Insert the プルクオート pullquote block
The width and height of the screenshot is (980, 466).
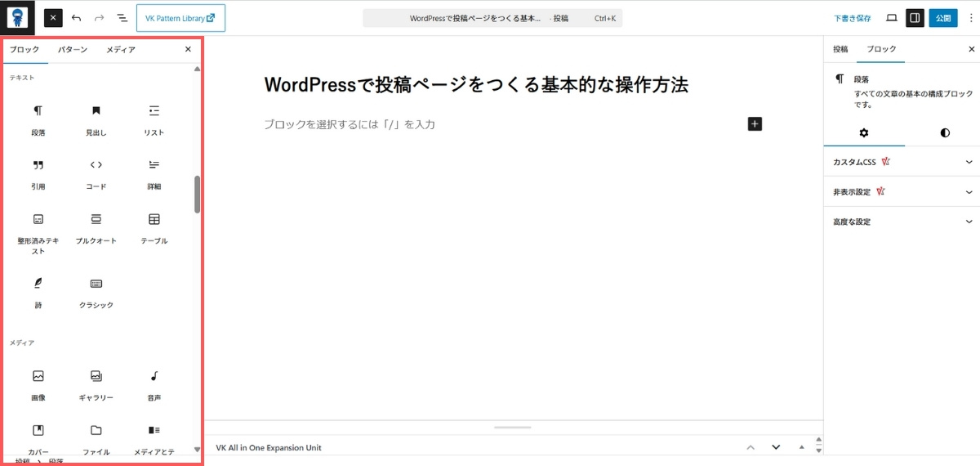click(96, 229)
